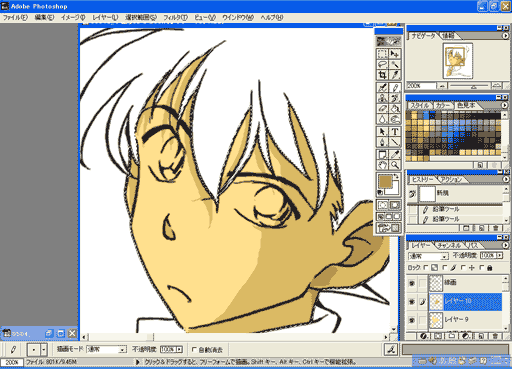Select the Eraser tool
This screenshot has width=512, height=369.
coord(382,108)
